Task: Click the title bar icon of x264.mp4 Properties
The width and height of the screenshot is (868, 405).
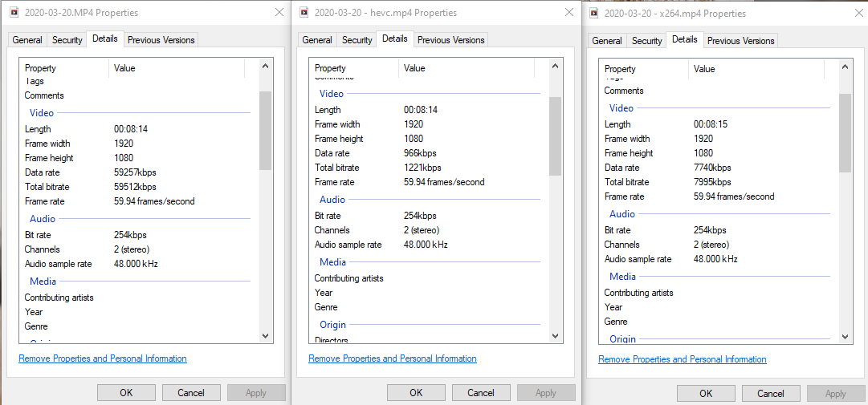Action: 594,14
